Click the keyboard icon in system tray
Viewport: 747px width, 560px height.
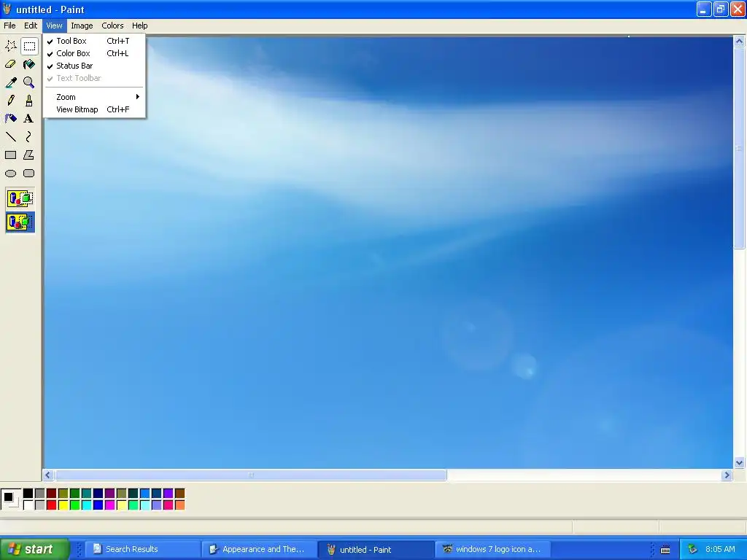click(665, 550)
